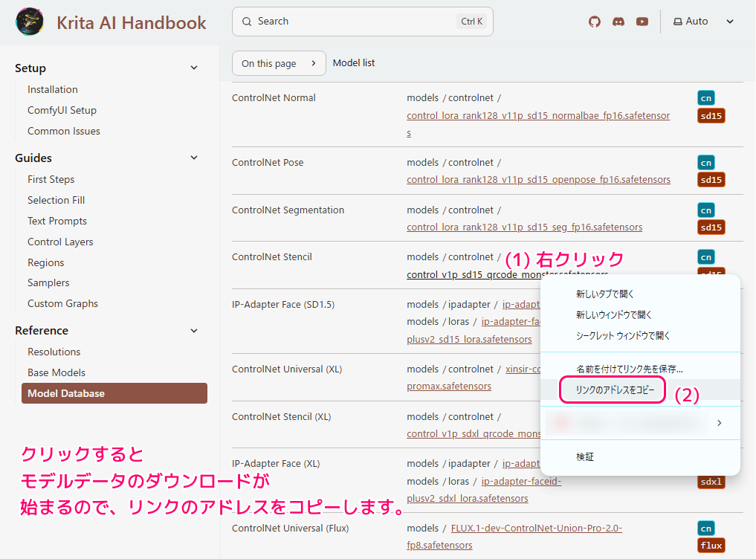The image size is (756, 559).
Task: Click cn badge in ControlNet Normal row
Action: point(706,98)
